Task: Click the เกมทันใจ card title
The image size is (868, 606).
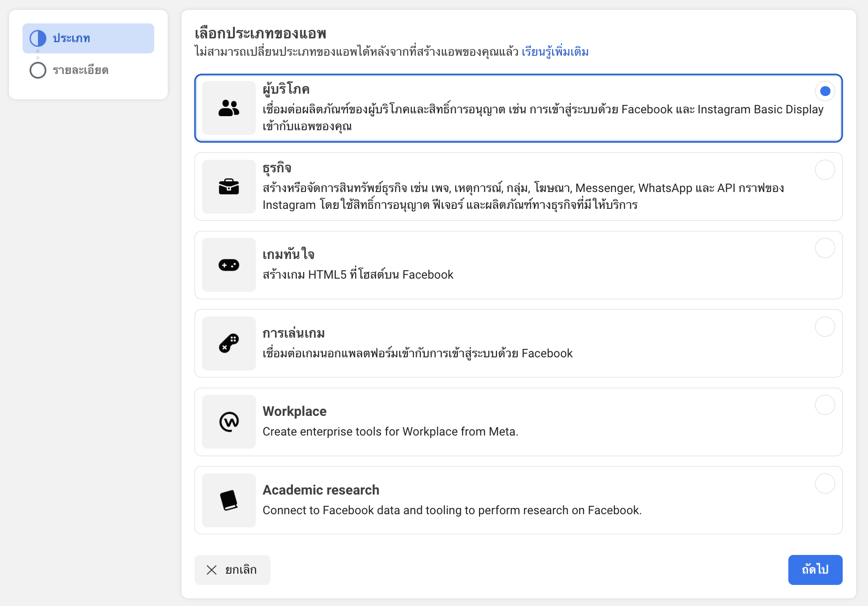Action: pyautogui.click(x=288, y=254)
